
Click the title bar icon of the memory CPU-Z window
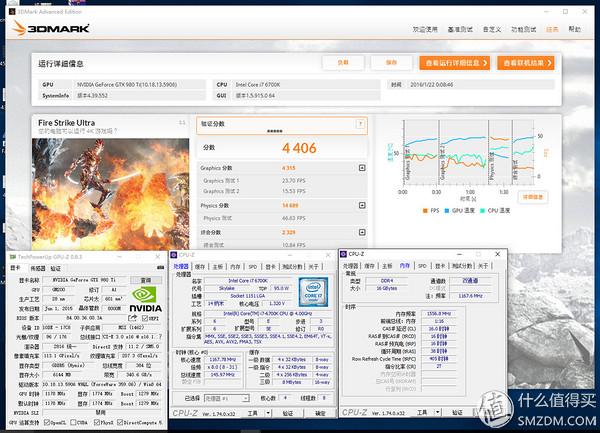[x=343, y=254]
